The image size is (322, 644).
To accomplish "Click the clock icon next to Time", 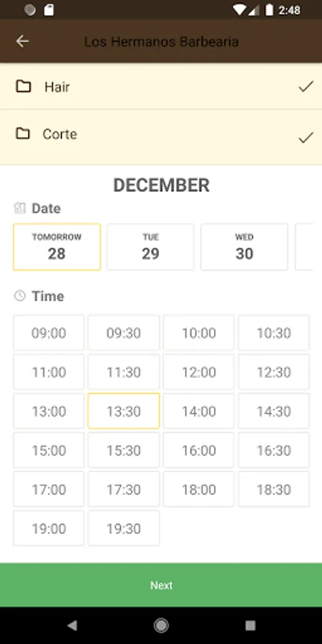I will [20, 296].
